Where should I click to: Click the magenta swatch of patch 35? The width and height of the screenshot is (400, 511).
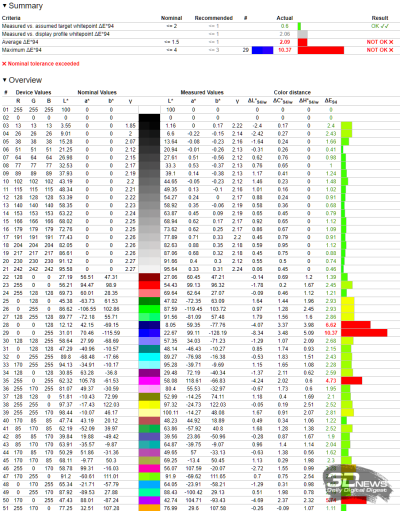coord(149,381)
